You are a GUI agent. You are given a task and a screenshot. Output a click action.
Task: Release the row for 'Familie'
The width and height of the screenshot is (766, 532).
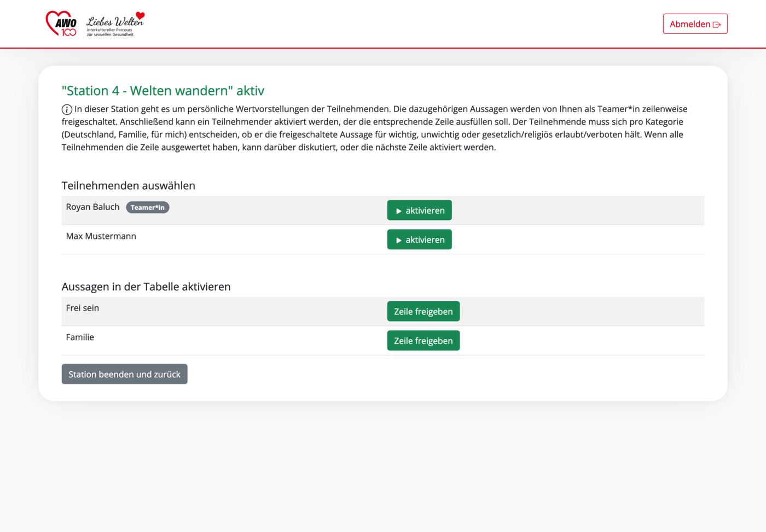click(x=423, y=341)
